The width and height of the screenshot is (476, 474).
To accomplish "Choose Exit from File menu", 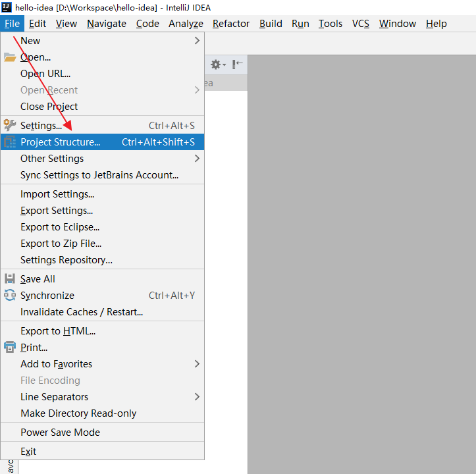I will (102, 451).
